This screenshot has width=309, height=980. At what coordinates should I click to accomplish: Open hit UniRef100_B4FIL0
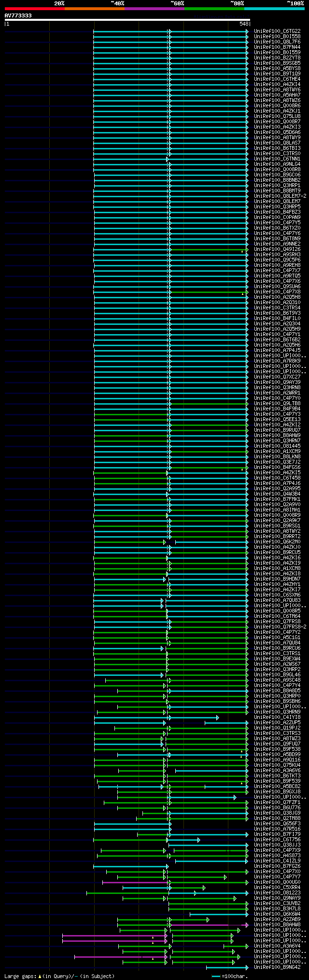click(x=277, y=319)
